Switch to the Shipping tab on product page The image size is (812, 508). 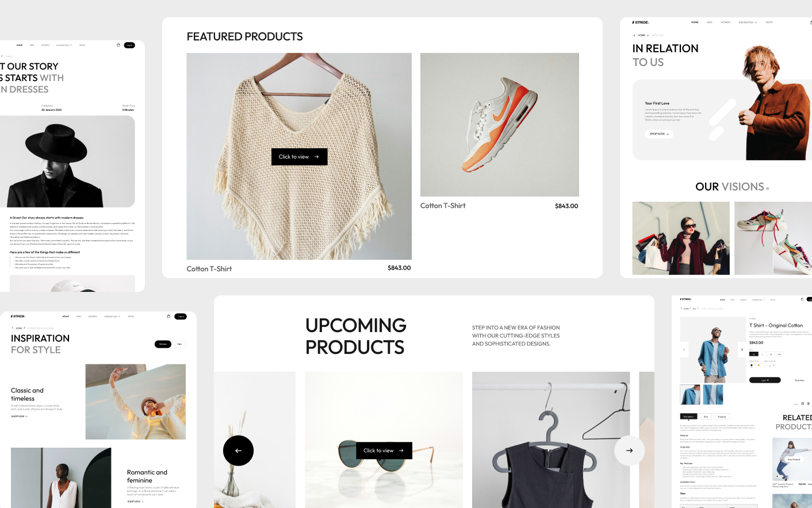coord(722,416)
